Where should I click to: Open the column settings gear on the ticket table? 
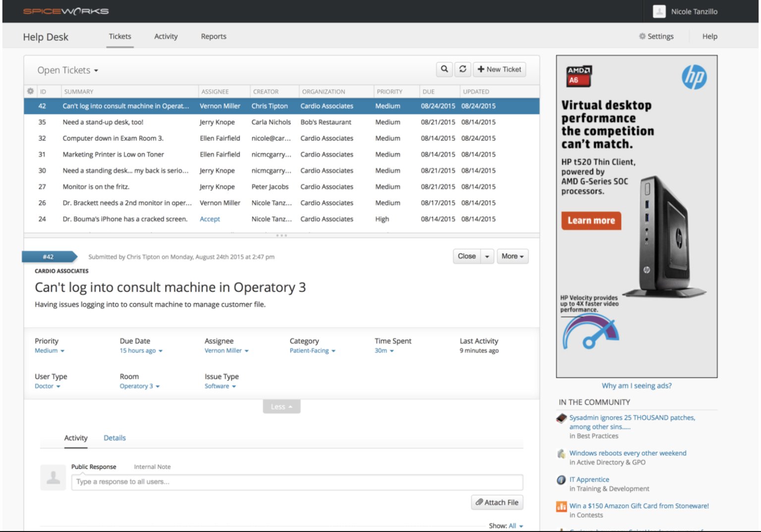[30, 91]
